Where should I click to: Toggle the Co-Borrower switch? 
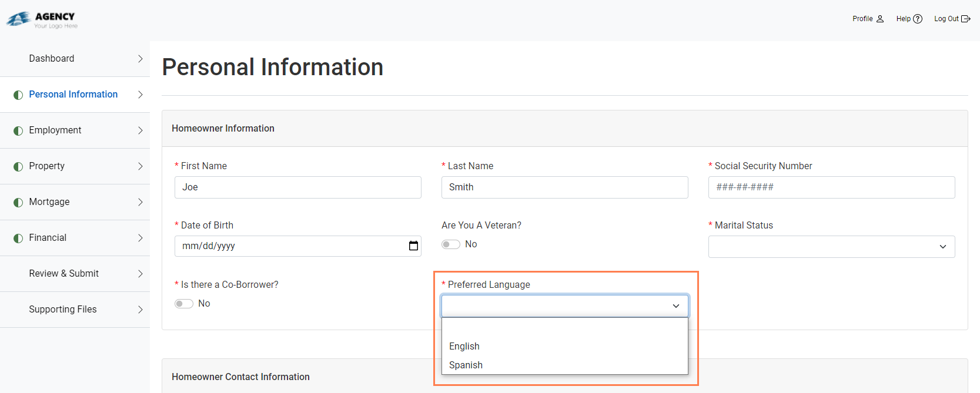click(x=184, y=304)
